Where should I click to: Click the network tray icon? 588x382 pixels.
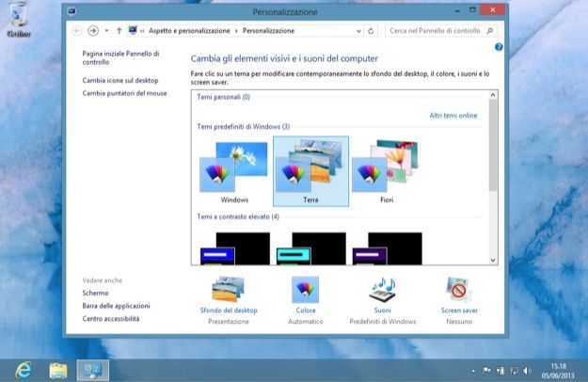514,371
